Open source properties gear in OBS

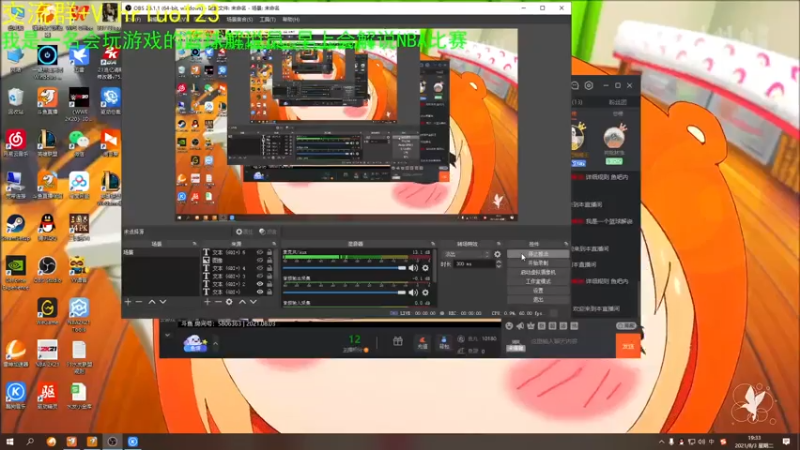click(x=229, y=302)
